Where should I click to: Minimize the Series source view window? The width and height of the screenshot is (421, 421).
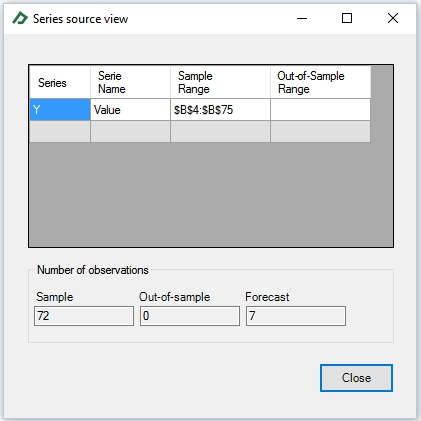tap(302, 18)
